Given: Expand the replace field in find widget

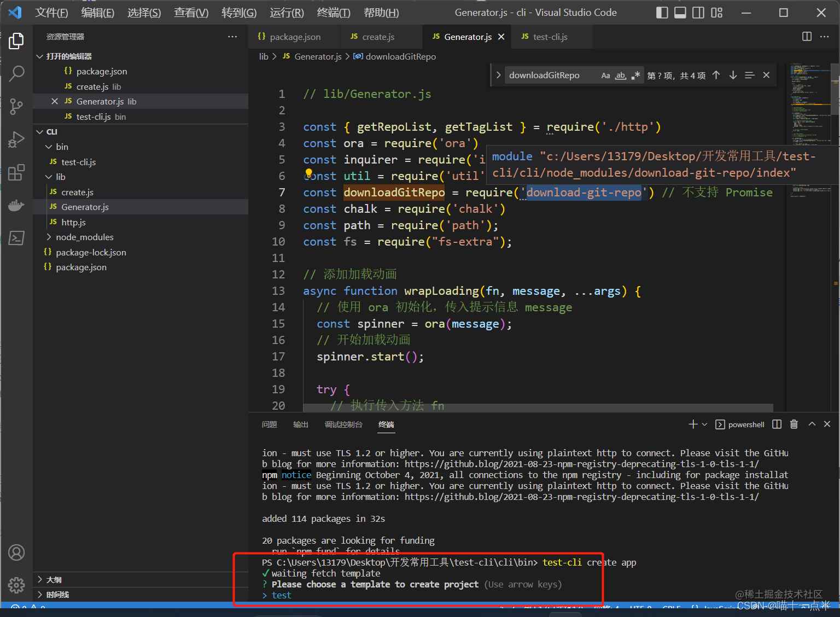Looking at the screenshot, I should pos(498,75).
